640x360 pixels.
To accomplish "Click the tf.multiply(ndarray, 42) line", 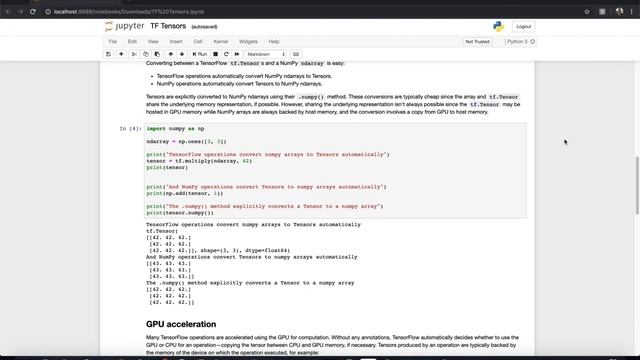I will click(199, 161).
